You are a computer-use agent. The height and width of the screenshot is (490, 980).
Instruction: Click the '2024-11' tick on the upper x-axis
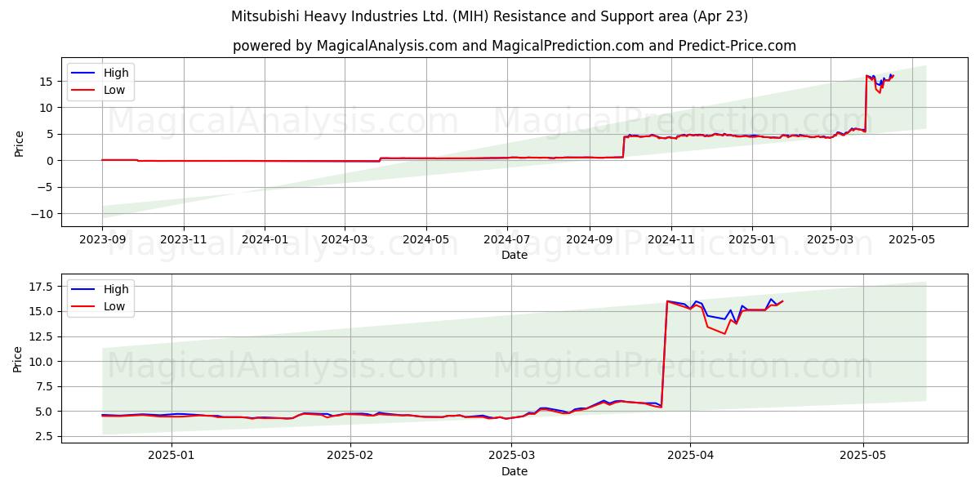(671, 239)
